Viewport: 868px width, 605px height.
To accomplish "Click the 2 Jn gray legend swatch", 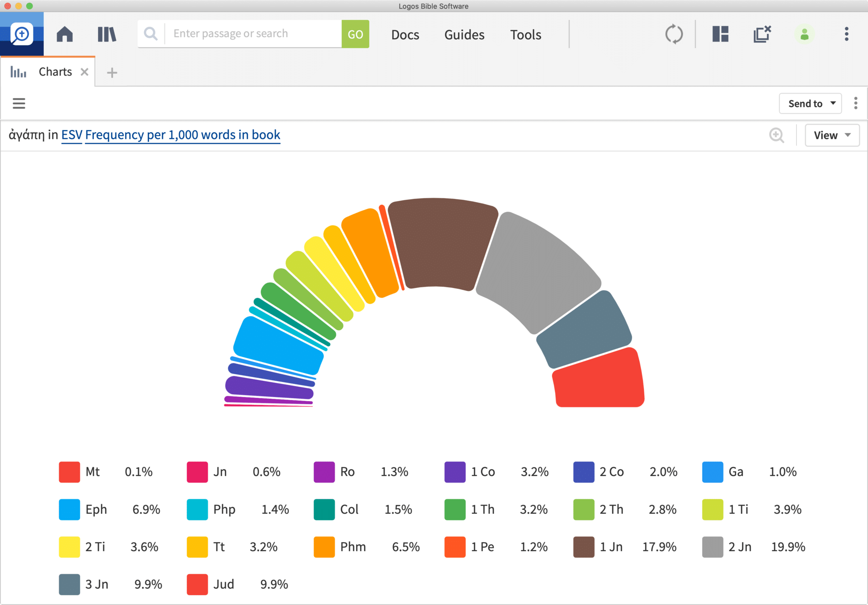I will point(712,547).
